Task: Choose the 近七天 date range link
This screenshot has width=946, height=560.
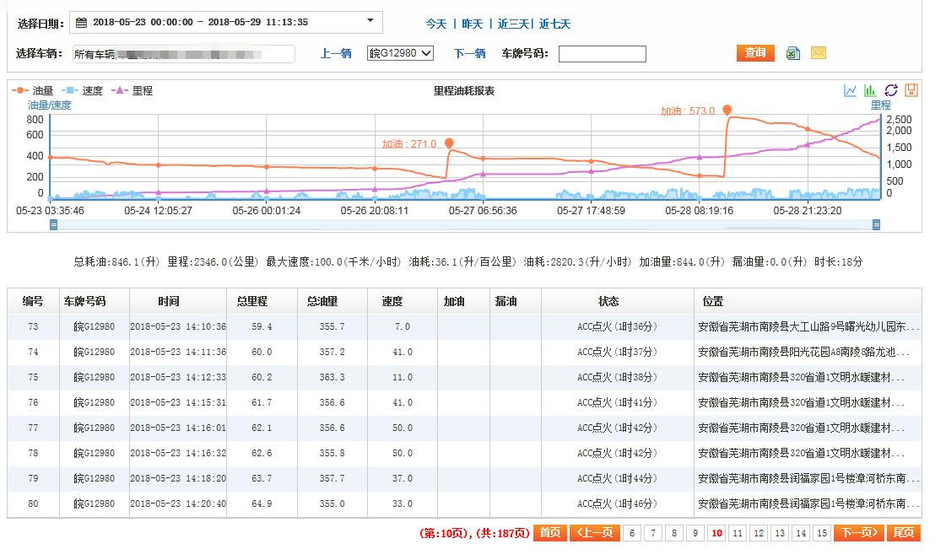Action: (554, 24)
